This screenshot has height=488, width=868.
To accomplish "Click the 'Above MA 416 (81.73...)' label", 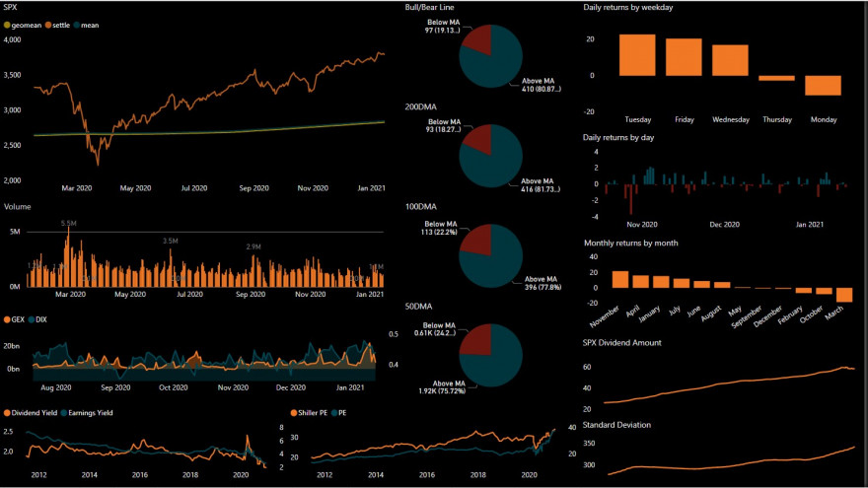I will 541,185.
